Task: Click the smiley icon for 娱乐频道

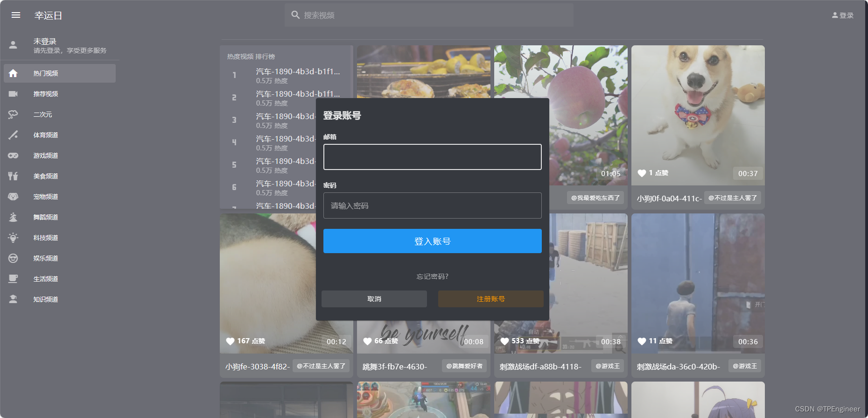Action: [x=13, y=258]
